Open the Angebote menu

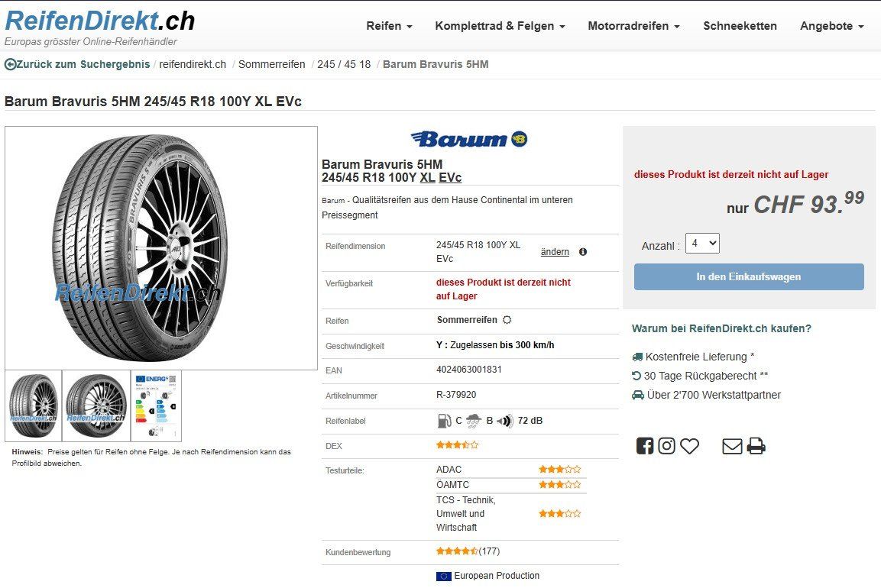(831, 26)
